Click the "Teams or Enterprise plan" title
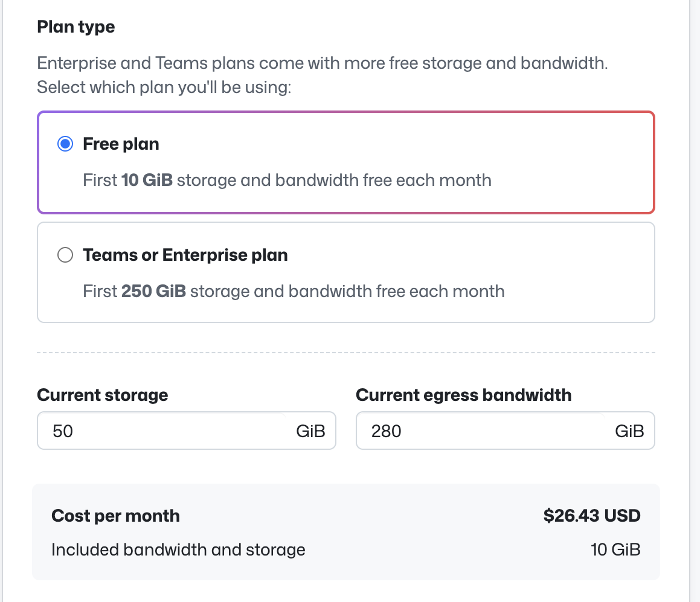This screenshot has height=602, width=700. (x=185, y=255)
